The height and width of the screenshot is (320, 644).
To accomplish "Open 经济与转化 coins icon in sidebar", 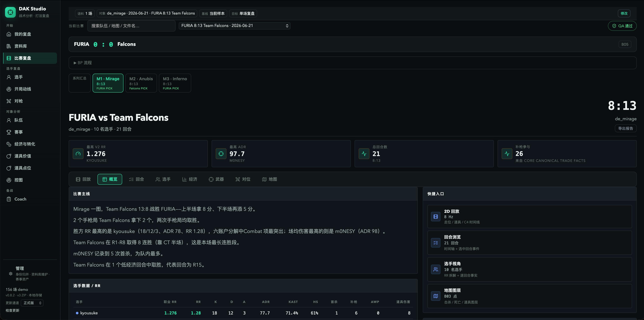I will tap(9, 144).
